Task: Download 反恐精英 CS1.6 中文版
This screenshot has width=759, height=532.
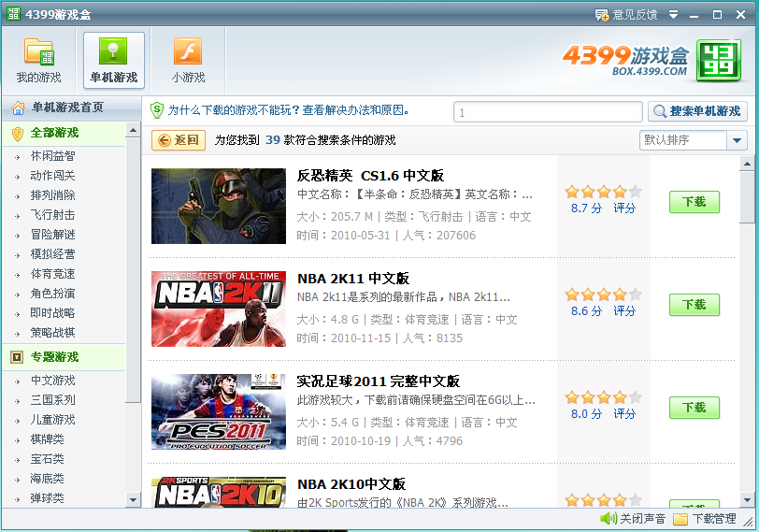Action: pos(695,202)
